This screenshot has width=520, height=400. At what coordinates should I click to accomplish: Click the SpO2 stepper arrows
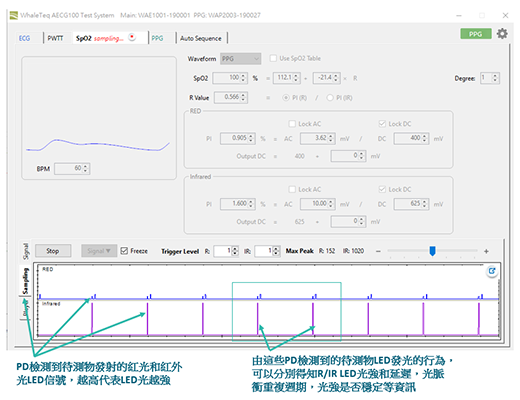point(243,78)
